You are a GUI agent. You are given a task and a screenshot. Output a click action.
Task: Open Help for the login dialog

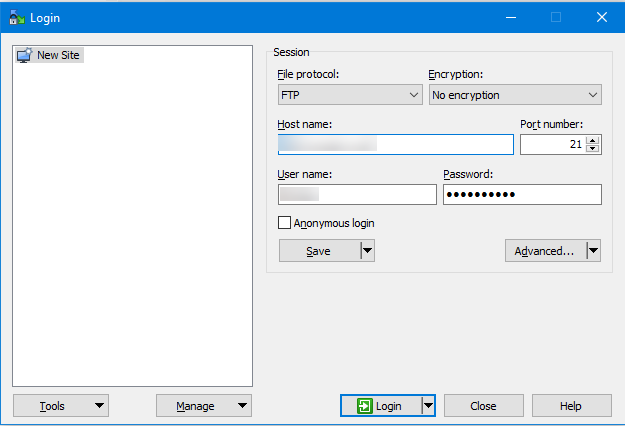coord(571,405)
